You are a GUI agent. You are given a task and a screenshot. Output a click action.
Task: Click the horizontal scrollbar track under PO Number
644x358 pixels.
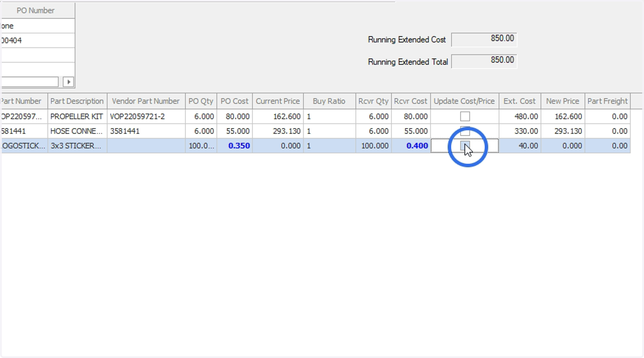click(30, 82)
